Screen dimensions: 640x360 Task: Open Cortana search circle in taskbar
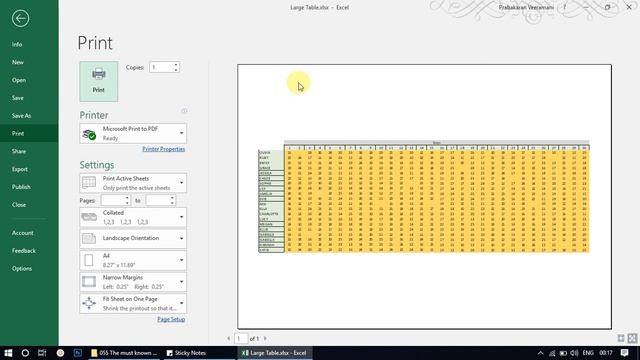(x=25, y=353)
